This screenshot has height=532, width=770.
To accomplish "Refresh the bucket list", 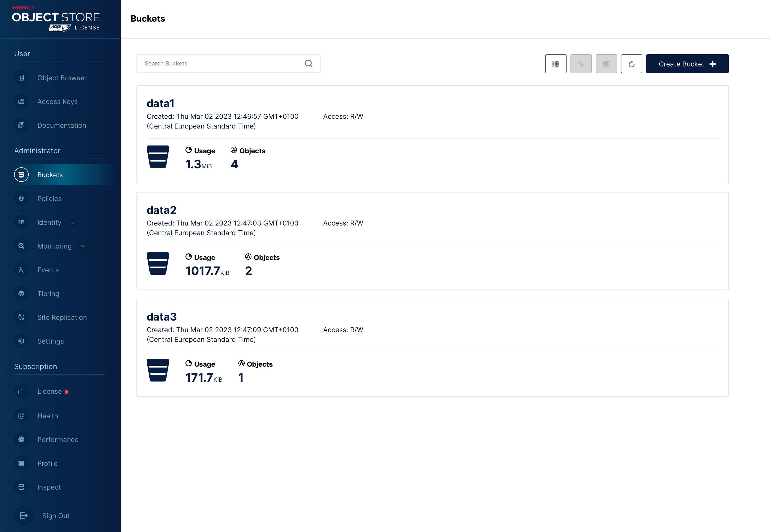I will pos(631,64).
